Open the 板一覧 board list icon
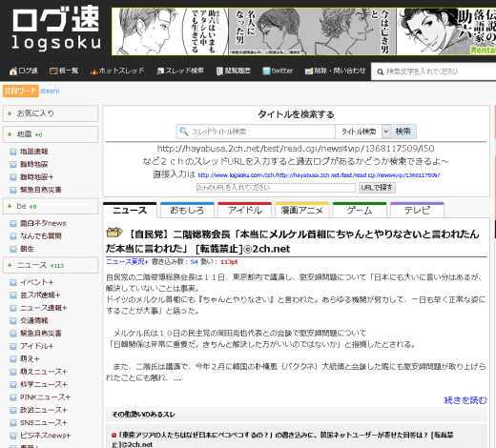The image size is (496, 448). (53, 71)
